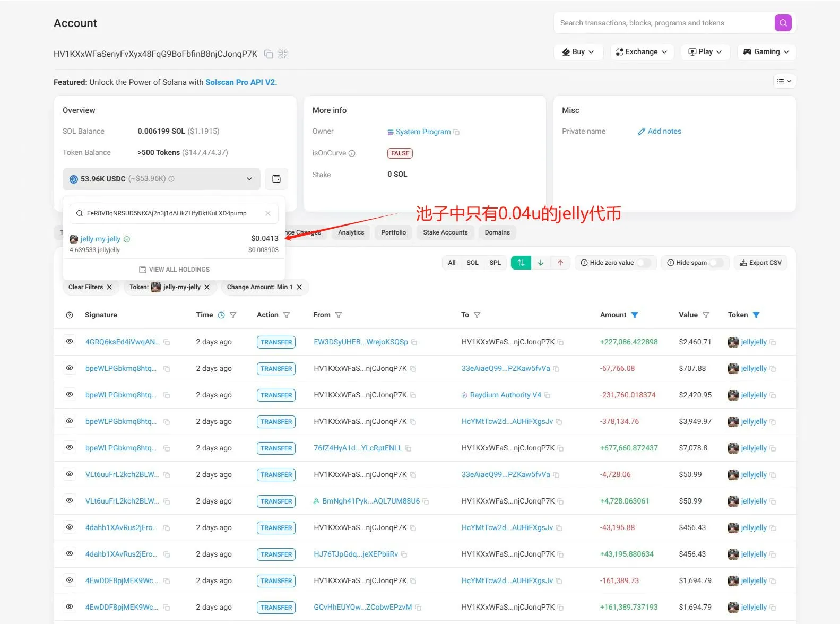Filter outflow with the red up arrow
The width and height of the screenshot is (840, 624).
pyautogui.click(x=560, y=263)
